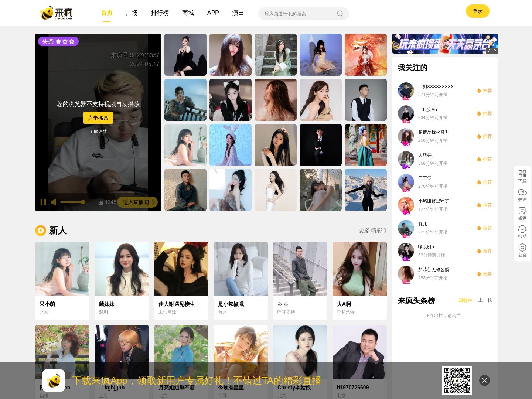Open 是小辣椒哦 newcomer card
Image resolution: width=532 pixels, height=399 pixels.
click(x=241, y=281)
